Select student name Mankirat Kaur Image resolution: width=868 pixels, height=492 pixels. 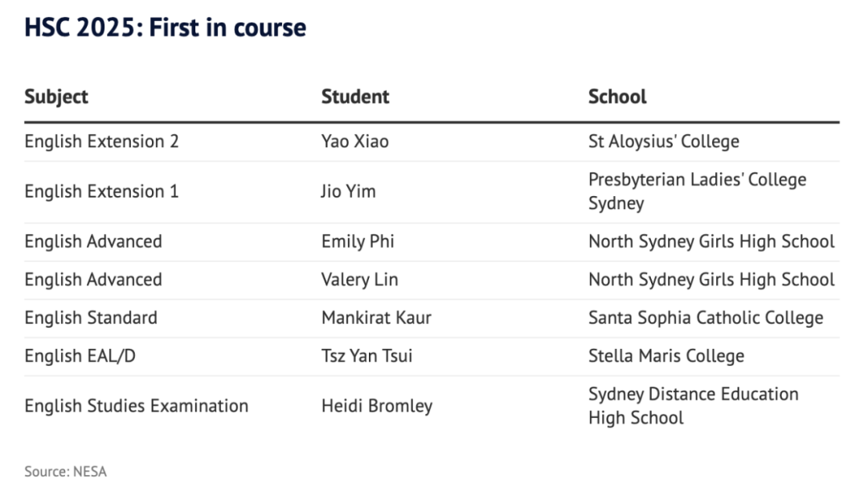(376, 318)
